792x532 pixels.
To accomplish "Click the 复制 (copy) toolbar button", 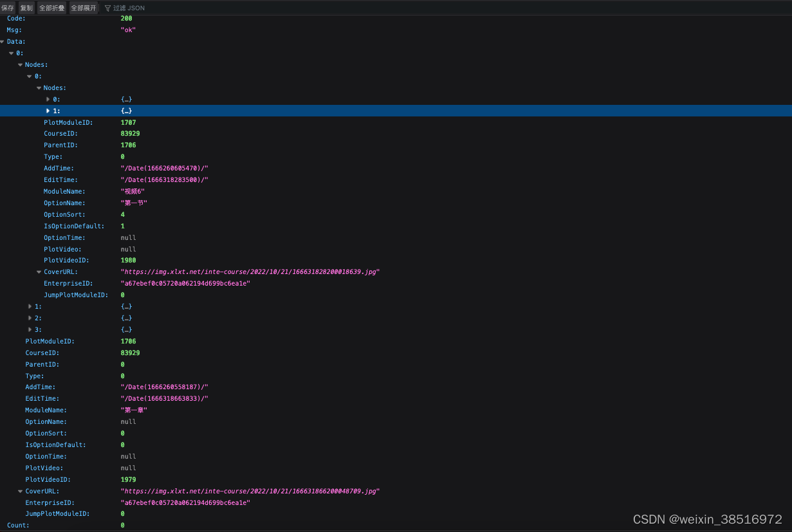I will click(x=26, y=8).
